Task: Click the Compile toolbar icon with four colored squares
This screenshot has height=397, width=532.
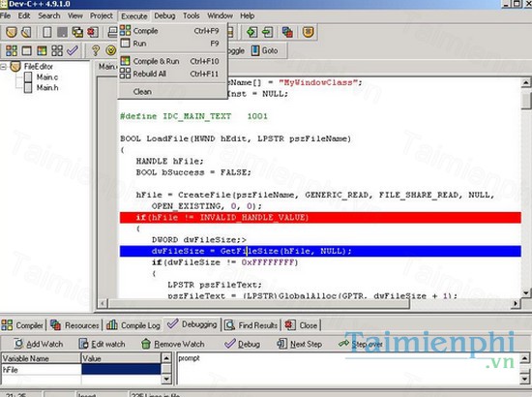Action: pyautogui.click(x=12, y=50)
